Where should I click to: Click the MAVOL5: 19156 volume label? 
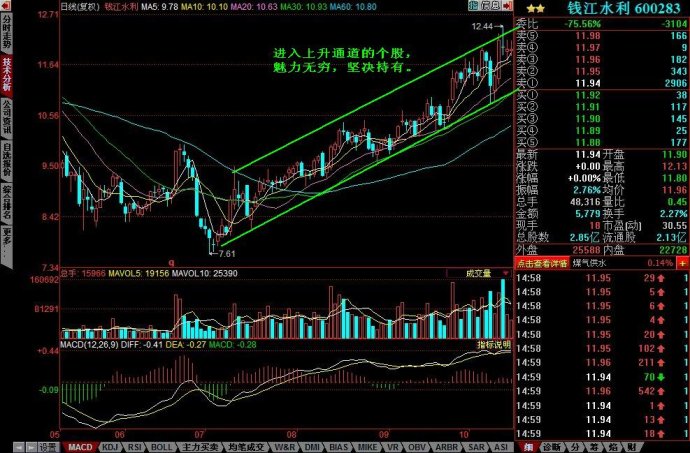click(139, 273)
